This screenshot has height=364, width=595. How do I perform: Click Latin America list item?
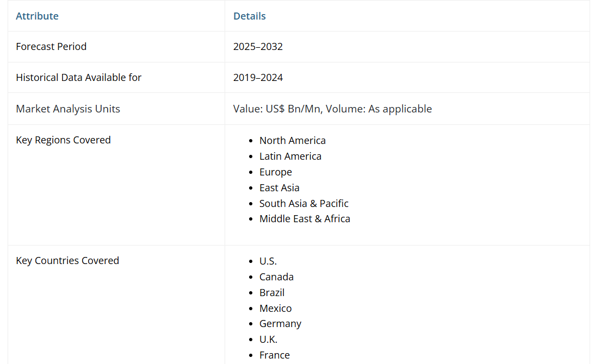coord(290,156)
